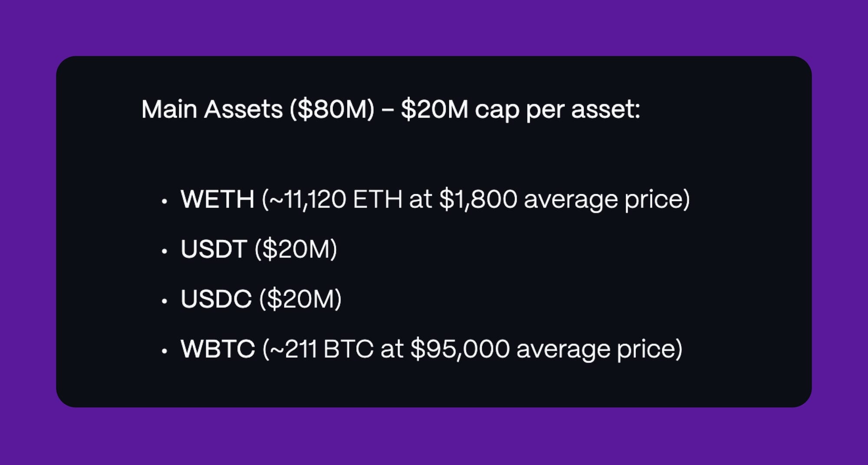Click the USDT bullet label
868x465 pixels.
coord(214,249)
